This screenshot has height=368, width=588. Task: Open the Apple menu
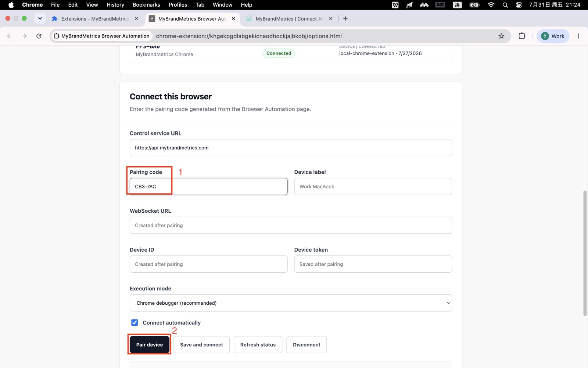(x=11, y=5)
